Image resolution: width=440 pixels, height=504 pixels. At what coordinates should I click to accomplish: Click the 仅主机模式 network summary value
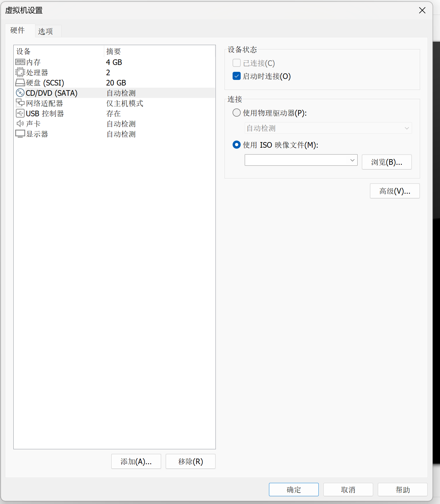(125, 103)
